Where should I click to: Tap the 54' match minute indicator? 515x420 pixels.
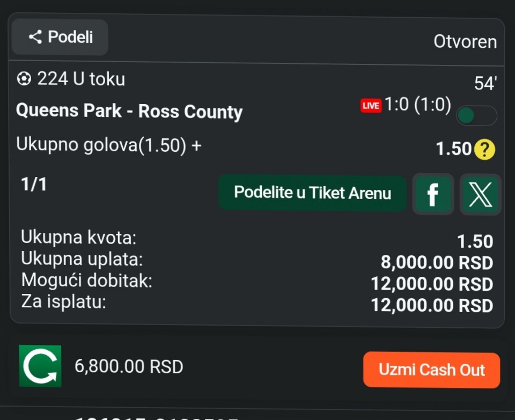(485, 84)
